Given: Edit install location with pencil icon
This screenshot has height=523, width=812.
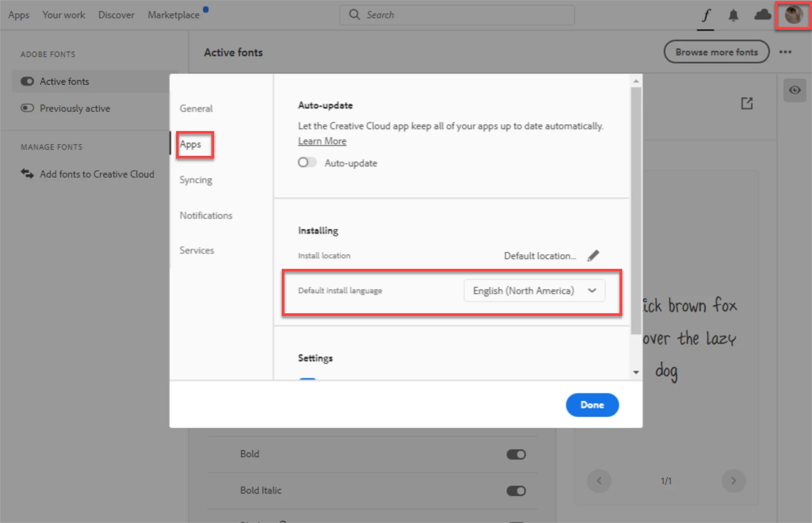Looking at the screenshot, I should (593, 256).
